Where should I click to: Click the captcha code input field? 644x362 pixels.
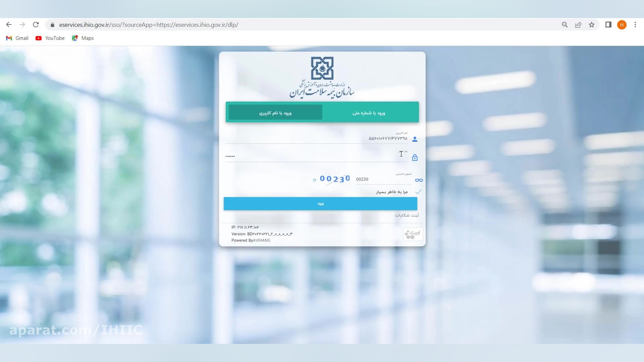382,179
